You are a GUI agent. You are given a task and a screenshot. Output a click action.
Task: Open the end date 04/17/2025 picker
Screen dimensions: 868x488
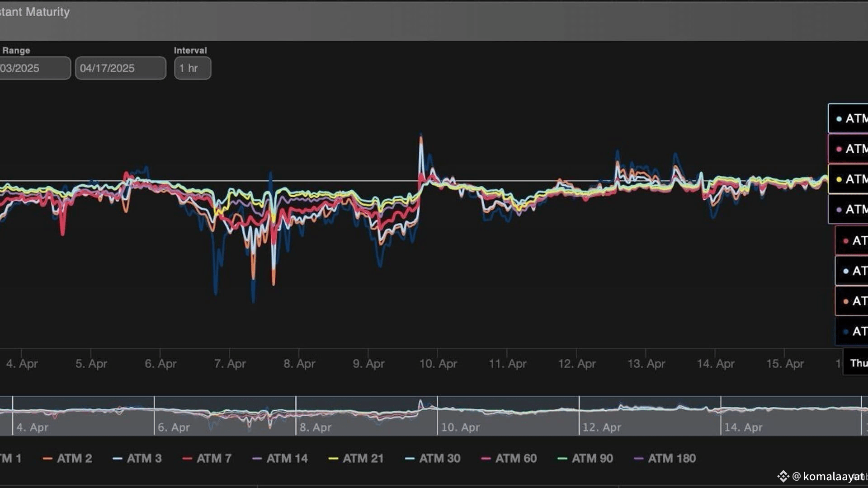[x=121, y=68]
